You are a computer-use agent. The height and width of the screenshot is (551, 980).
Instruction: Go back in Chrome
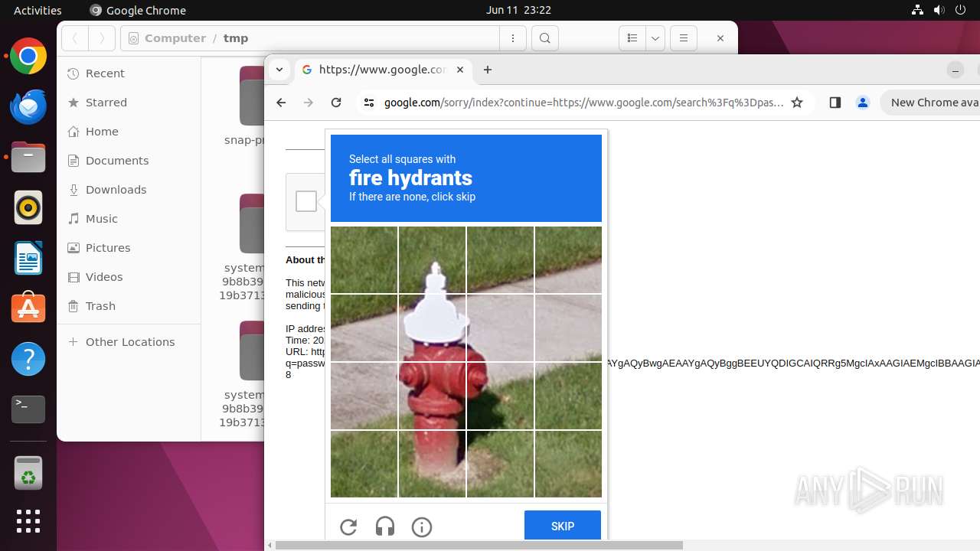281,103
